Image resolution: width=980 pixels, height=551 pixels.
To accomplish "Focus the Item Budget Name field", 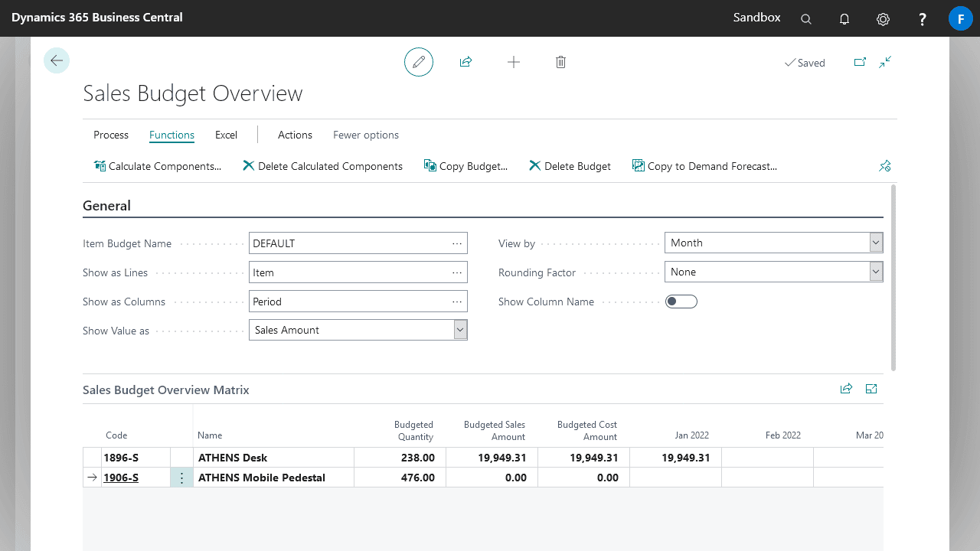I will [358, 243].
